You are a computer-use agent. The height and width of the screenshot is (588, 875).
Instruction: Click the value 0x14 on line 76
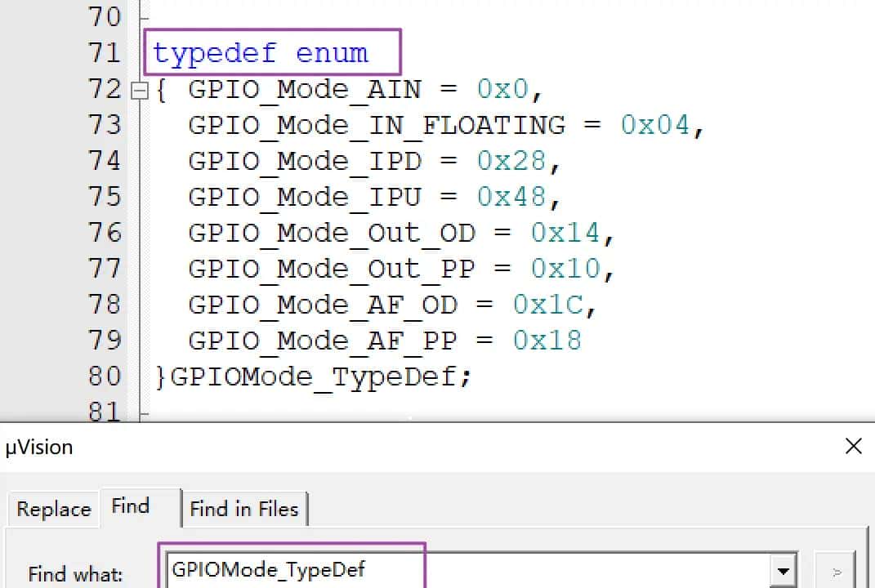pyautogui.click(x=565, y=233)
